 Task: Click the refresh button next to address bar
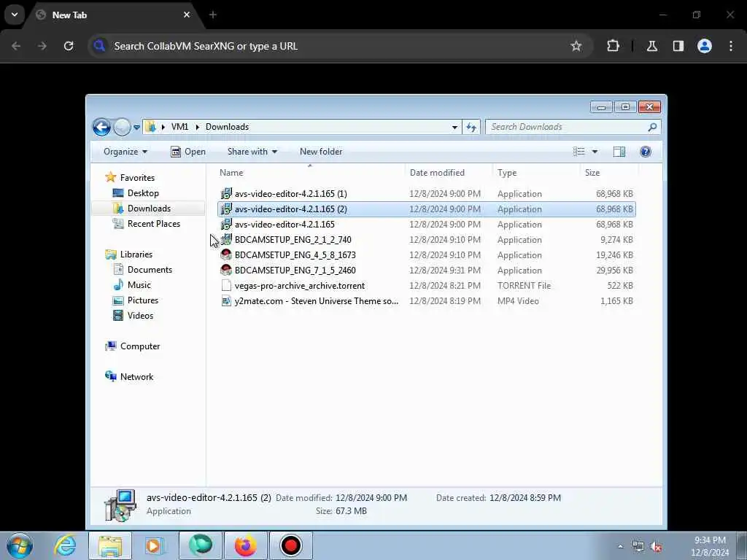(471, 127)
